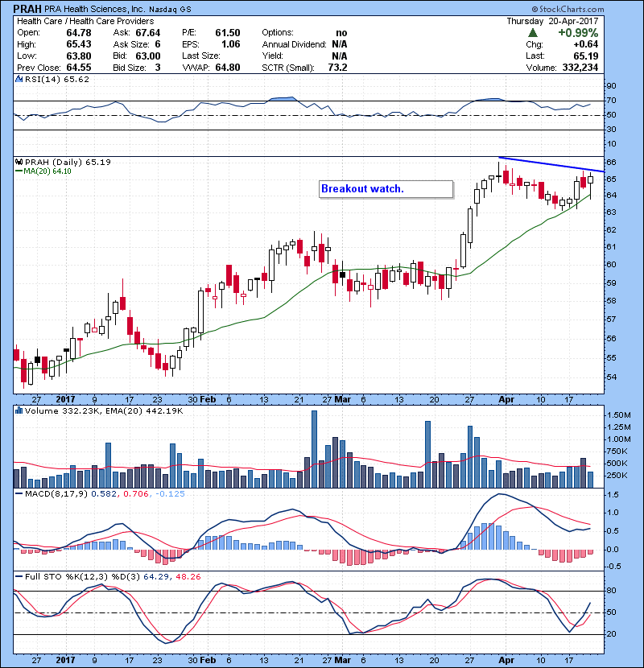Click the Volume 332.23K, EMA(20) 442.19K label
The image size is (644, 668).
pyautogui.click(x=104, y=410)
